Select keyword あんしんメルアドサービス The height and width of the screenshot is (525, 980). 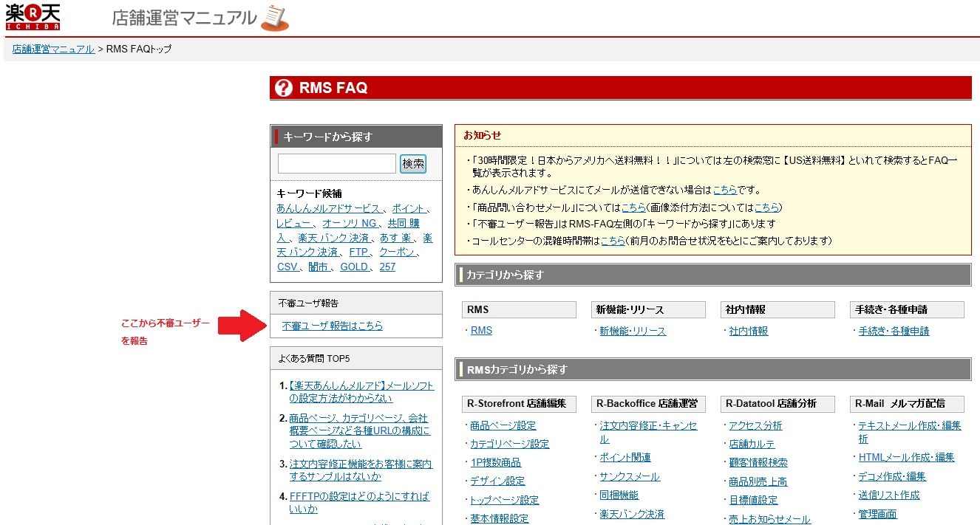(x=328, y=208)
